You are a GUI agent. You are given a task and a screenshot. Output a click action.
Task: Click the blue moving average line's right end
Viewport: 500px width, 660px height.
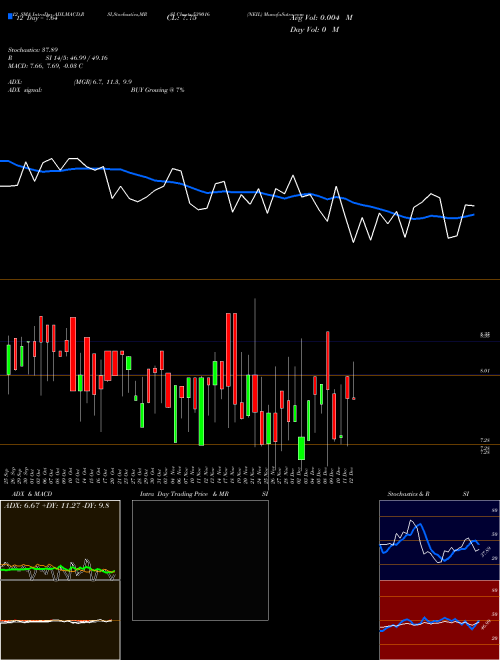(x=473, y=215)
